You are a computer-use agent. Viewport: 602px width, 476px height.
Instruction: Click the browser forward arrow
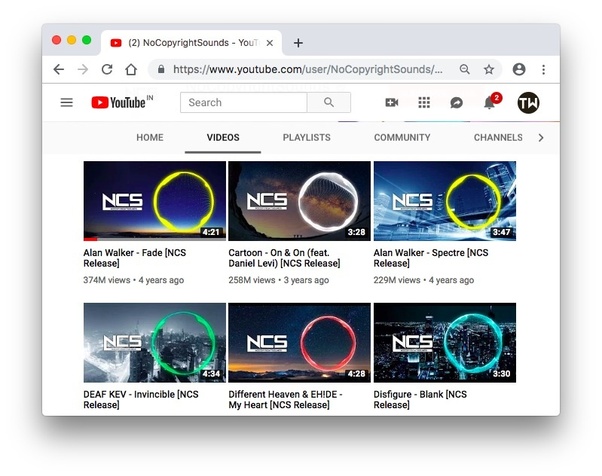pos(83,69)
